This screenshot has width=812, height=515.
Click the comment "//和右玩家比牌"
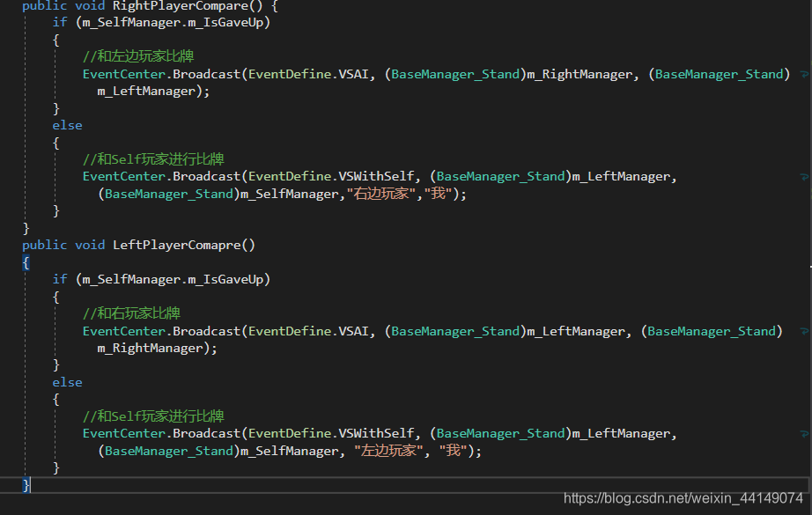point(131,313)
